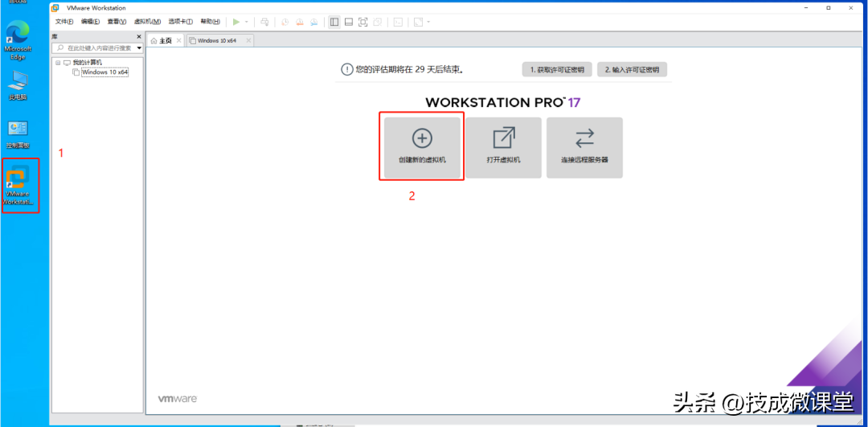Click the Unity mode toolbar icon
868x427 pixels.
pyautogui.click(x=378, y=23)
